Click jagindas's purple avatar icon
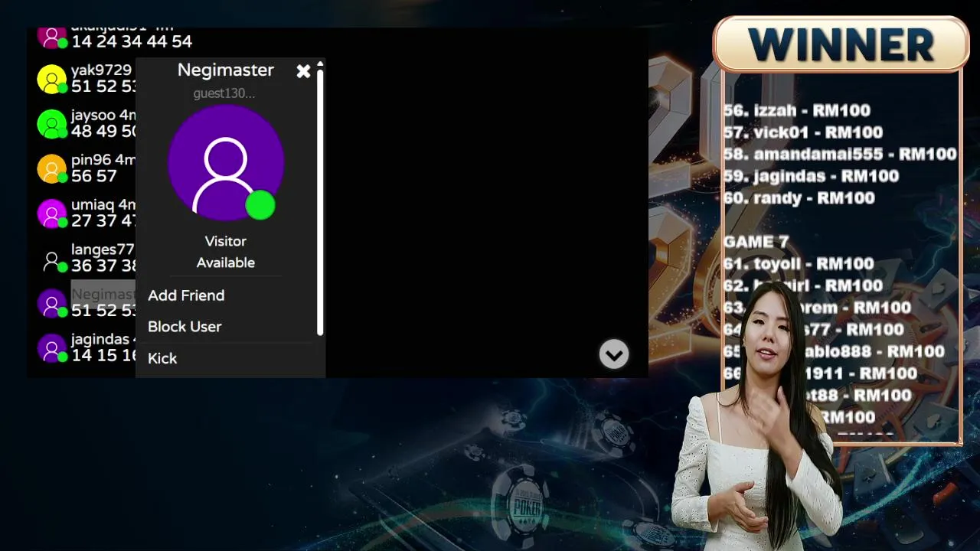Viewport: 980px width, 551px height. pos(52,347)
